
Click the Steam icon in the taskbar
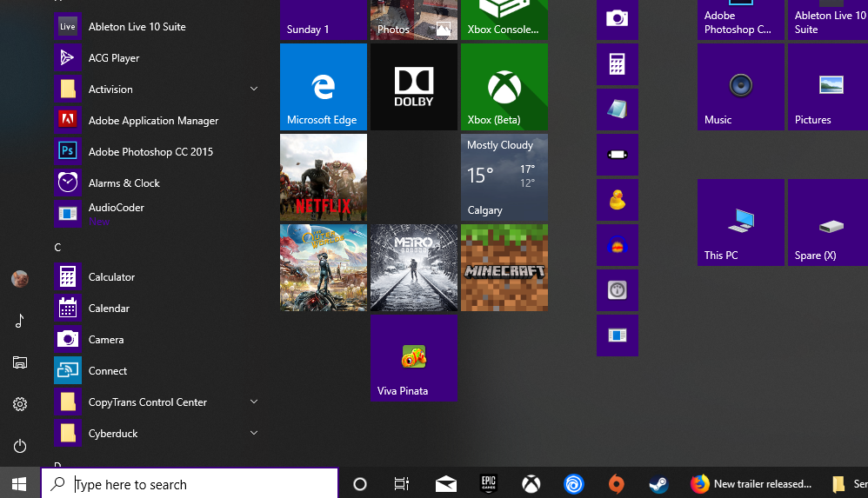658,484
